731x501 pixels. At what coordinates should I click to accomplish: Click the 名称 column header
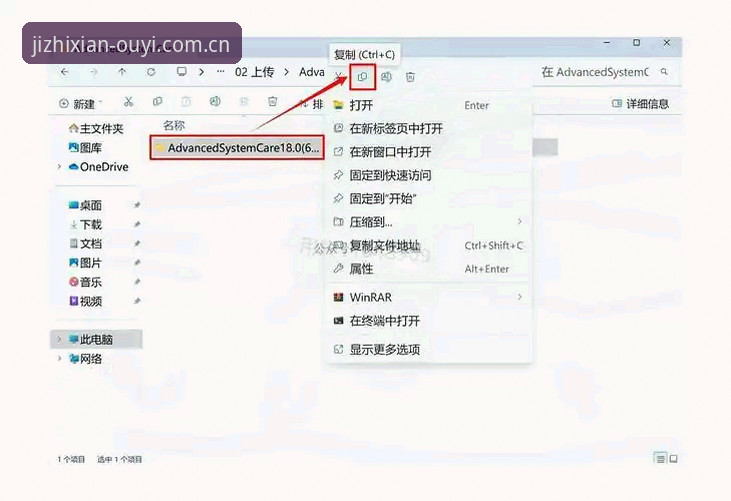[174, 125]
